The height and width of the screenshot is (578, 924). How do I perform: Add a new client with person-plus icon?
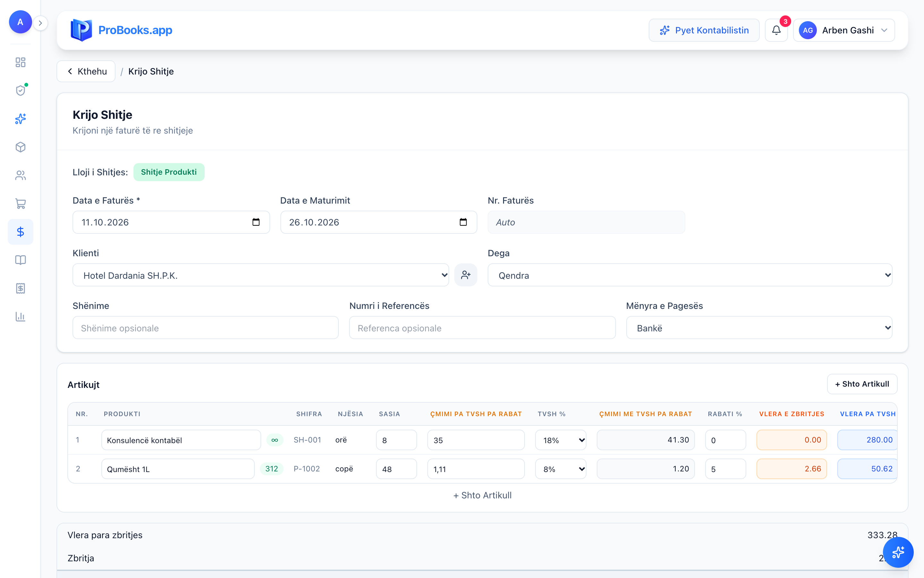(x=466, y=275)
